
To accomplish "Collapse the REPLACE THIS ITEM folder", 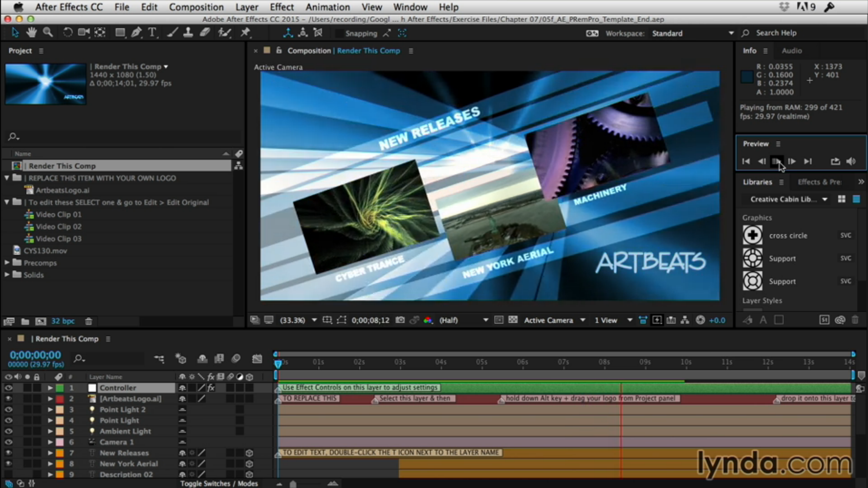I will point(7,178).
